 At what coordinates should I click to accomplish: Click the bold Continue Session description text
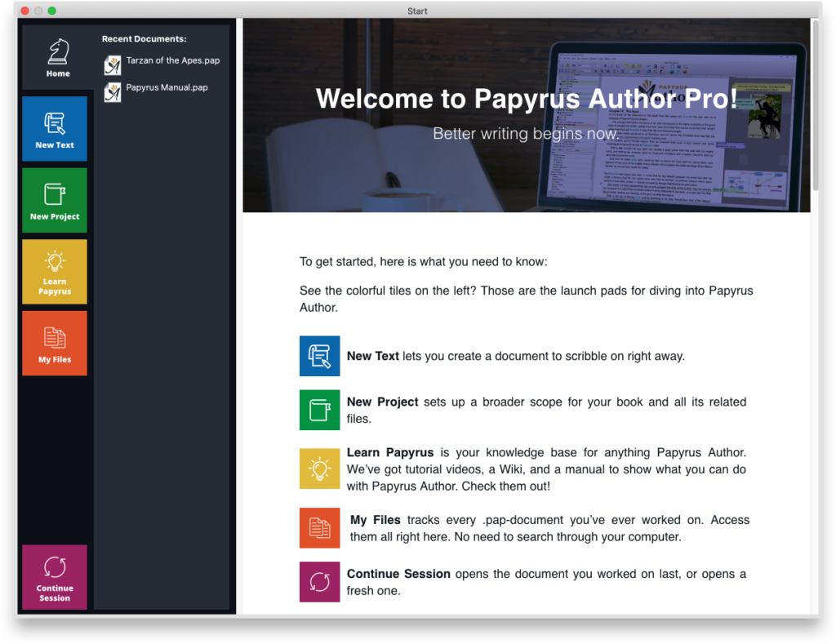398,574
